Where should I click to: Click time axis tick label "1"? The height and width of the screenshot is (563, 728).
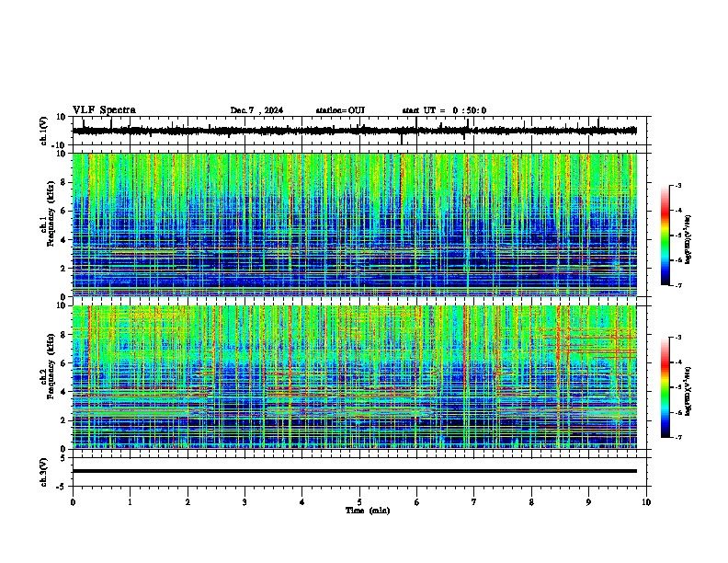pos(130,502)
